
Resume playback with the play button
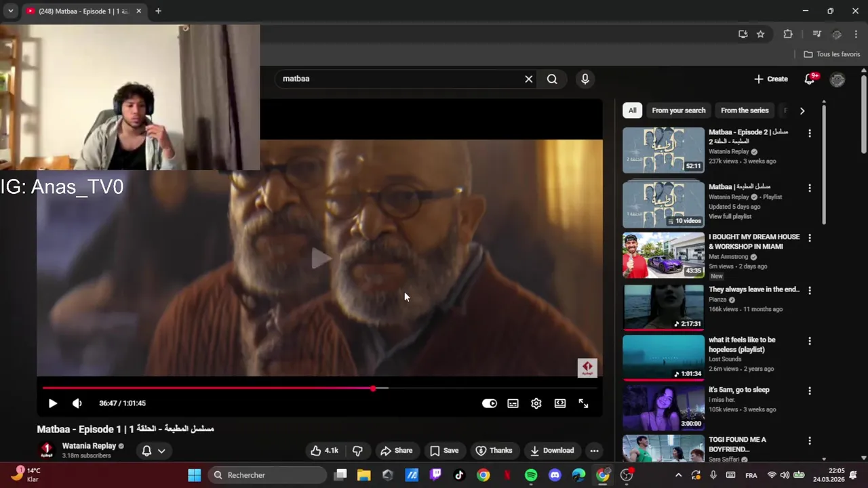tap(52, 403)
